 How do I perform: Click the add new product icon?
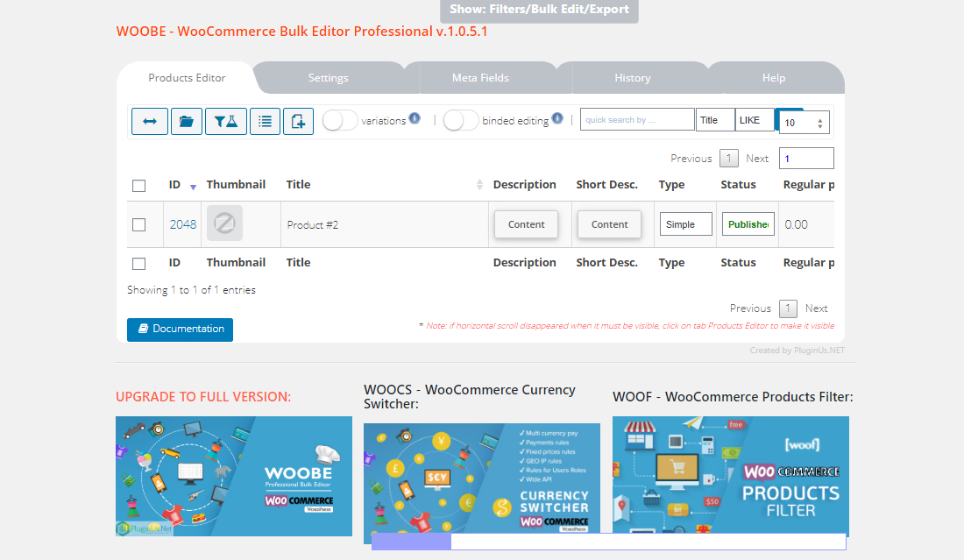click(298, 121)
